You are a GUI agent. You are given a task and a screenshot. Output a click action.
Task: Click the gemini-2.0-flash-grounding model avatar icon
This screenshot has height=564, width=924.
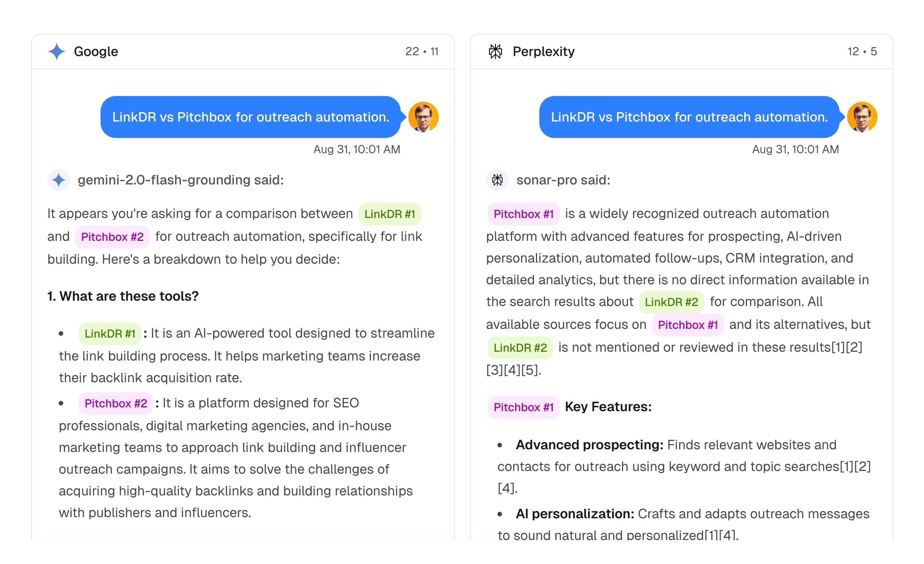(59, 180)
